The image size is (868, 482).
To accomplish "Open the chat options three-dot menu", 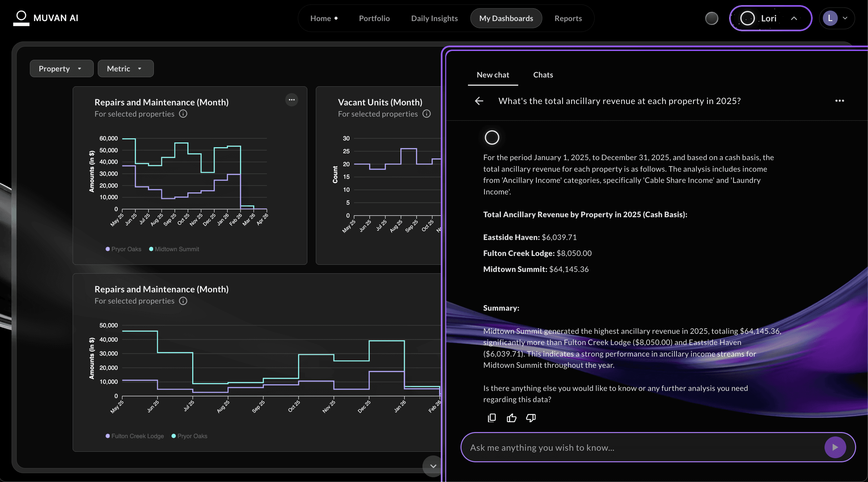I will [x=839, y=101].
